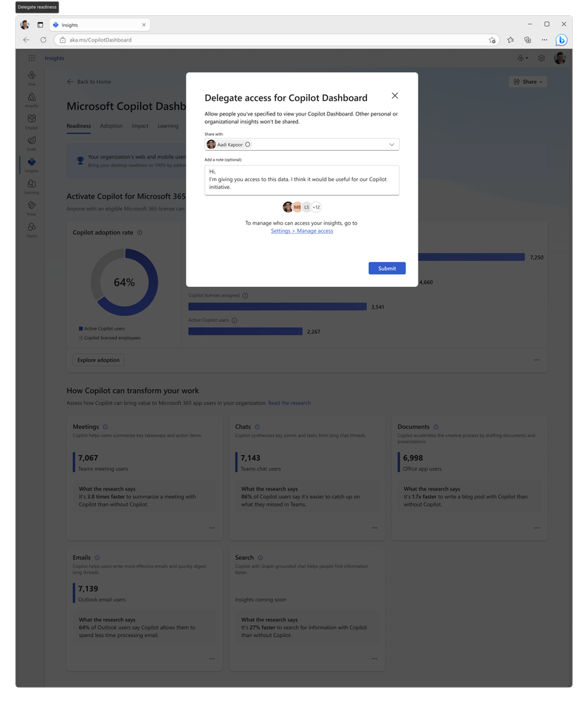The height and width of the screenshot is (704, 588).
Task: Select Insights in the sidebar
Action: (32, 164)
